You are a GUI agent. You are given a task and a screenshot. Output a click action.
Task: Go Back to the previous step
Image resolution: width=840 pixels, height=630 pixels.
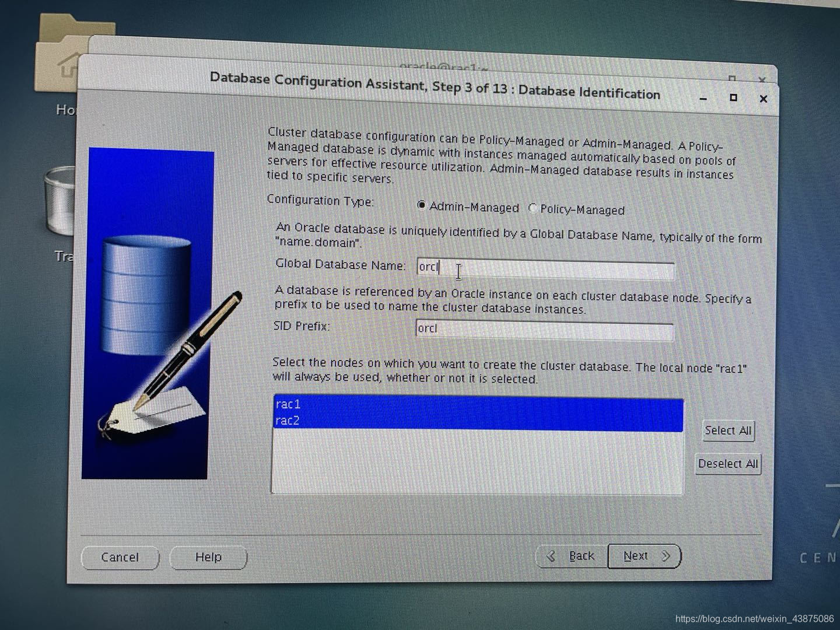(x=572, y=556)
